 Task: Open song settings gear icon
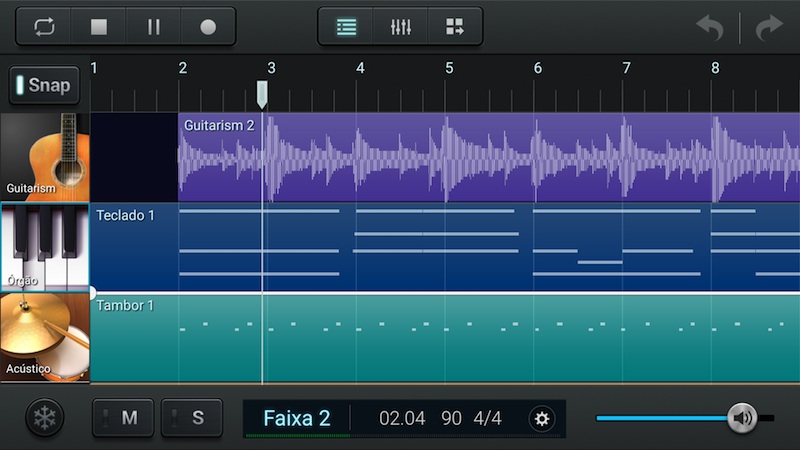coord(542,419)
